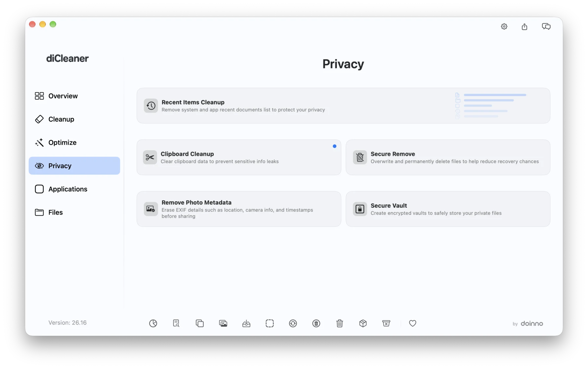This screenshot has width=588, height=369.
Task: Click the Clipboard Cleanup scissors icon
Action: (150, 157)
